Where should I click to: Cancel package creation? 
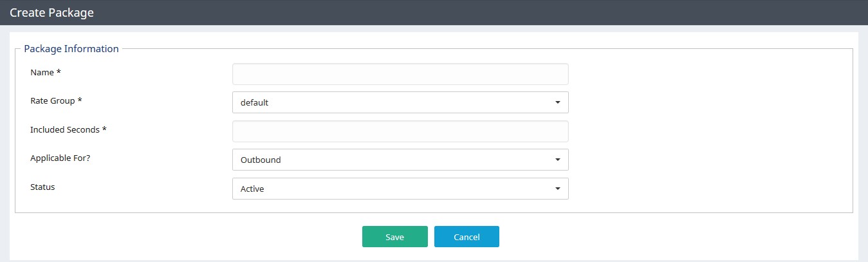coord(466,237)
